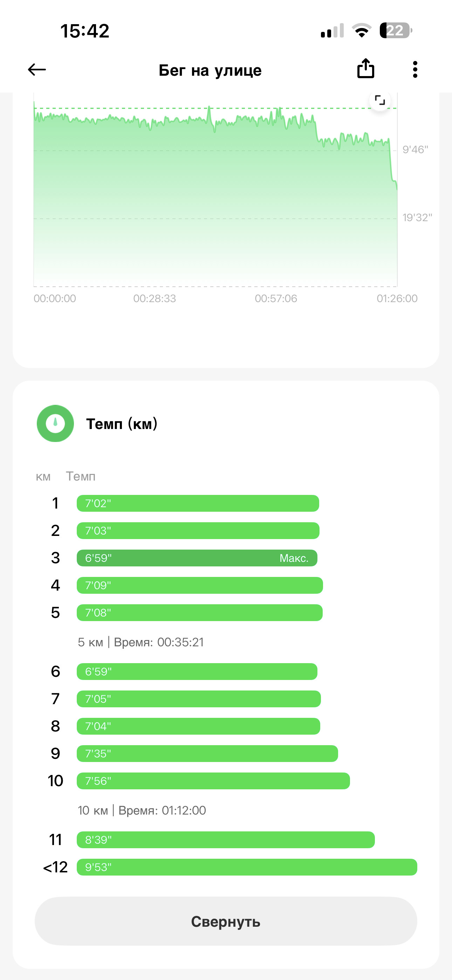Tap the Темп (км) section title
The image size is (452, 980).
coord(122,423)
